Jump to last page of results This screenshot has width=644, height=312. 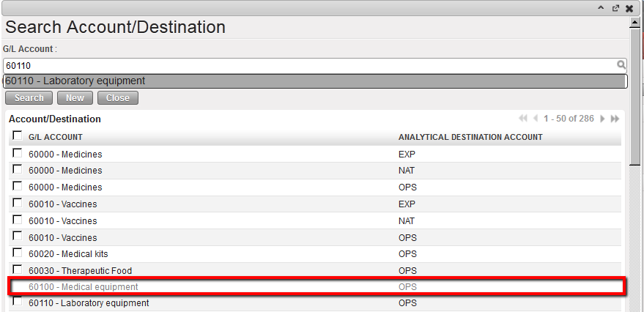[x=615, y=119]
